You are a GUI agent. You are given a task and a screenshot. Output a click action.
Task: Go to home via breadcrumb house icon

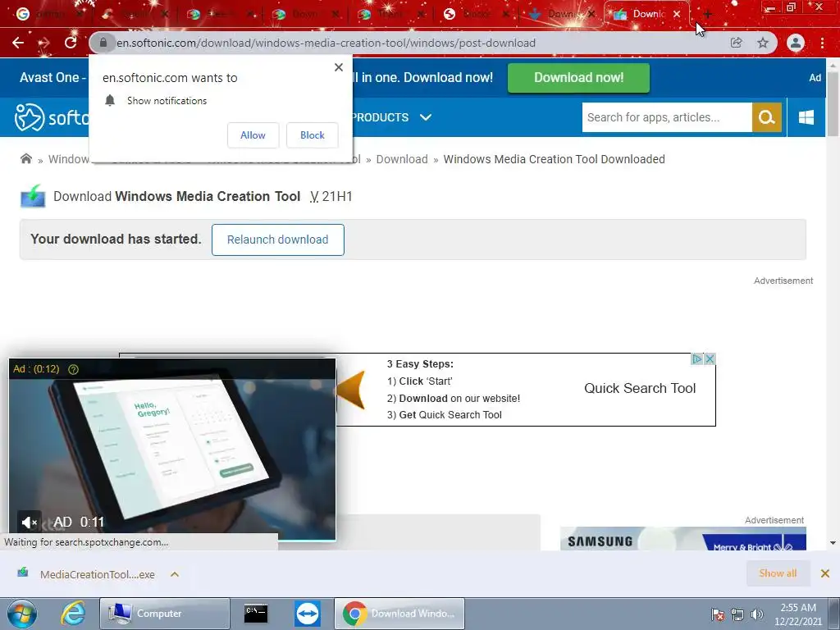pos(25,158)
